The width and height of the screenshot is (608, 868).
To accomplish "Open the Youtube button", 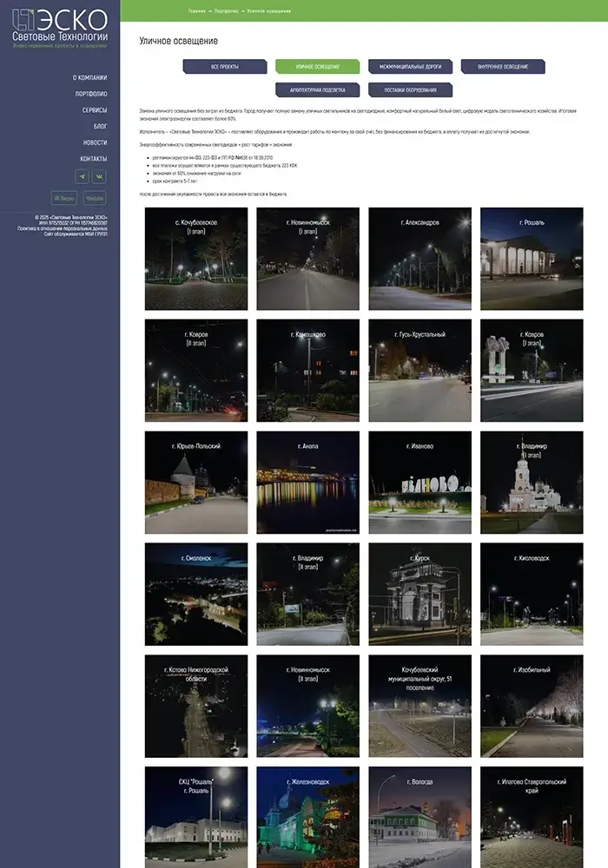I will pyautogui.click(x=95, y=198).
